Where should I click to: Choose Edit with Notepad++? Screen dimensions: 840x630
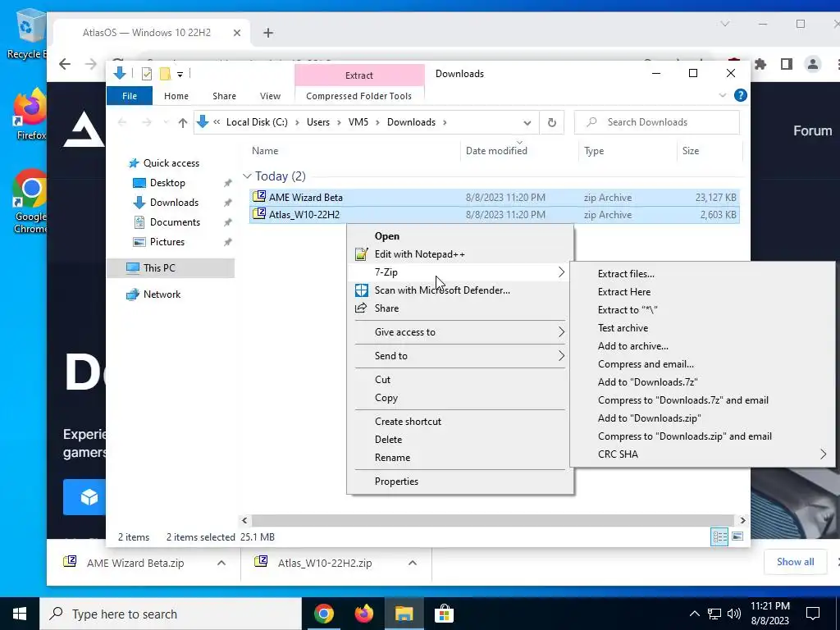[419, 254]
